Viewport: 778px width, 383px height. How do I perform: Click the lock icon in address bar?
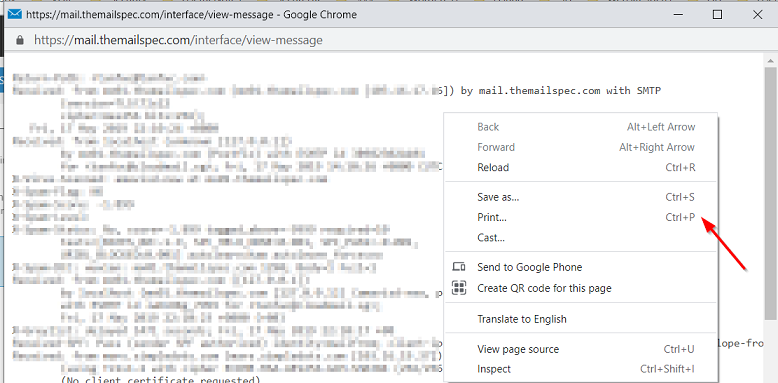click(20, 40)
